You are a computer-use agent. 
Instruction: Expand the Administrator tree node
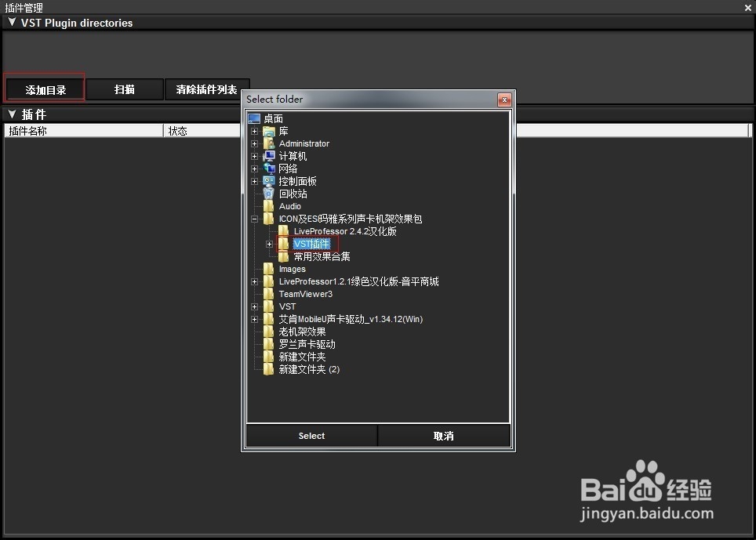click(x=255, y=143)
